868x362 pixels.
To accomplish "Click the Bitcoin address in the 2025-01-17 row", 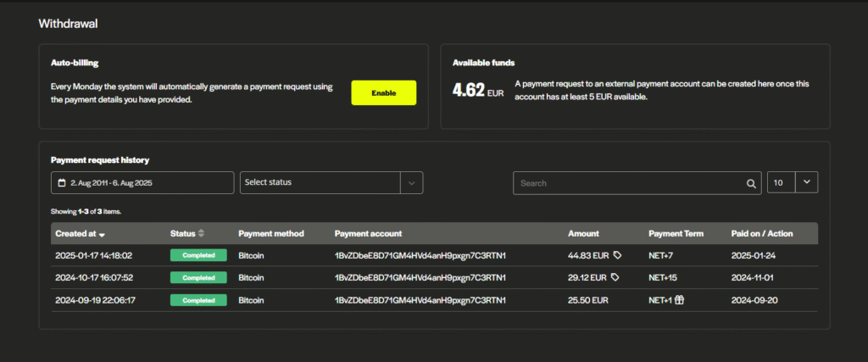I will (420, 255).
